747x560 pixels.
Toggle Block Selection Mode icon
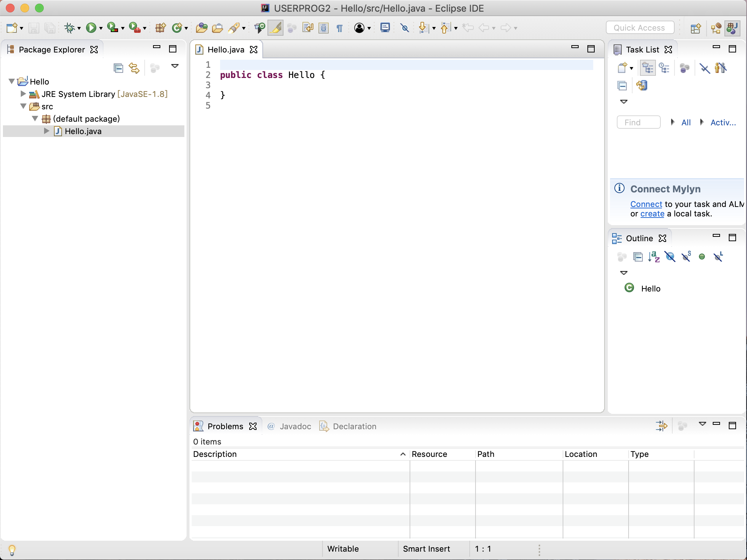[324, 28]
